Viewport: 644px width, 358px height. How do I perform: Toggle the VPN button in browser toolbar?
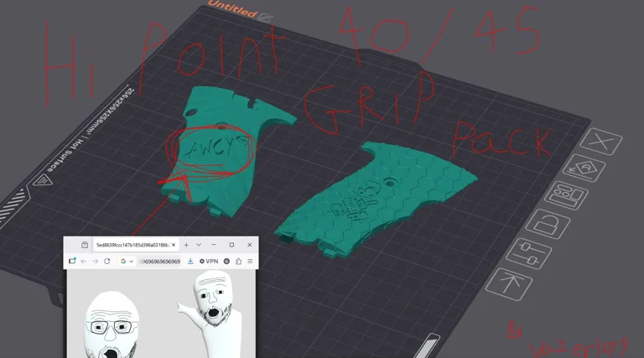tap(209, 261)
